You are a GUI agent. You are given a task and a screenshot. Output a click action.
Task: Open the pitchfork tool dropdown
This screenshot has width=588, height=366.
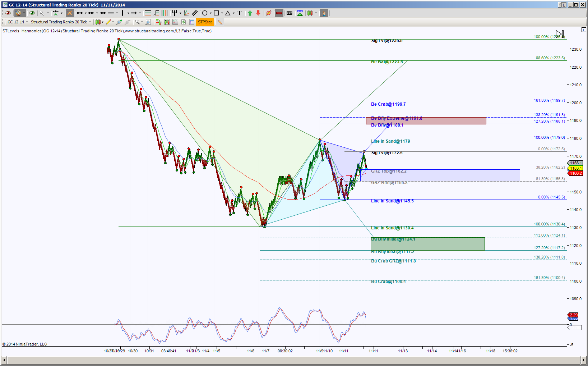click(180, 13)
